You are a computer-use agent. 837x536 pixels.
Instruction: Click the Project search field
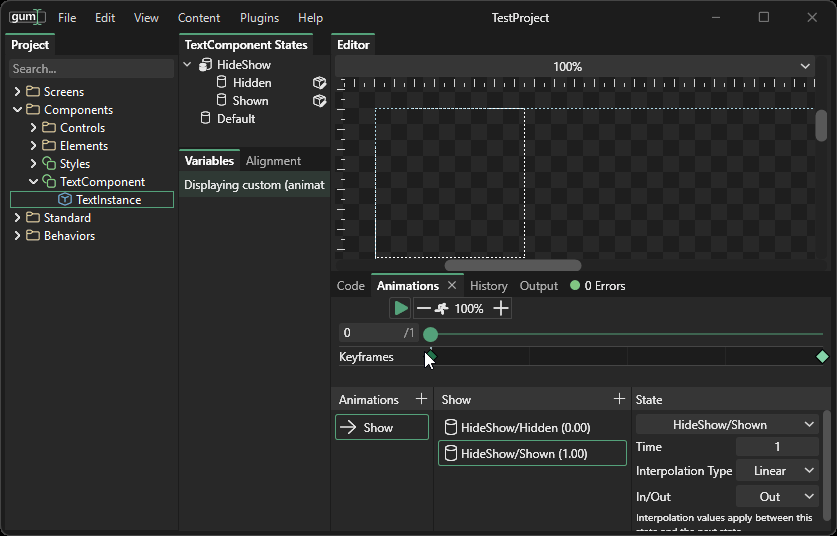click(90, 69)
